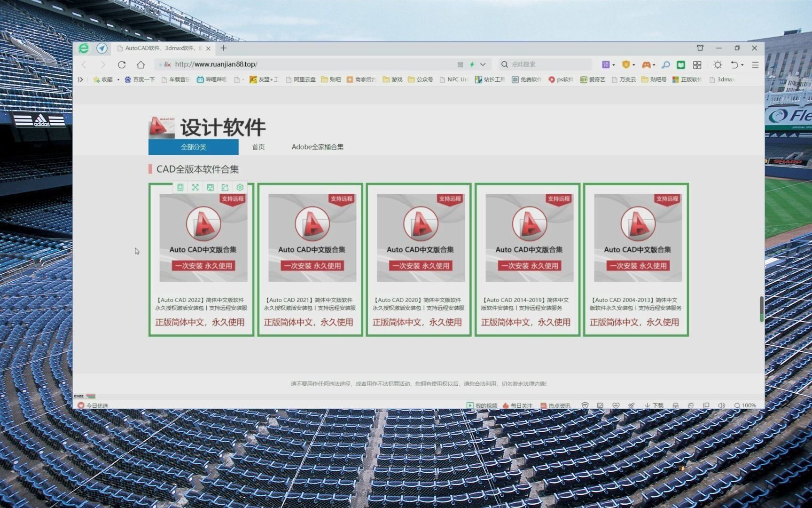Open the 爱奇艺 bookmark

tap(593, 79)
